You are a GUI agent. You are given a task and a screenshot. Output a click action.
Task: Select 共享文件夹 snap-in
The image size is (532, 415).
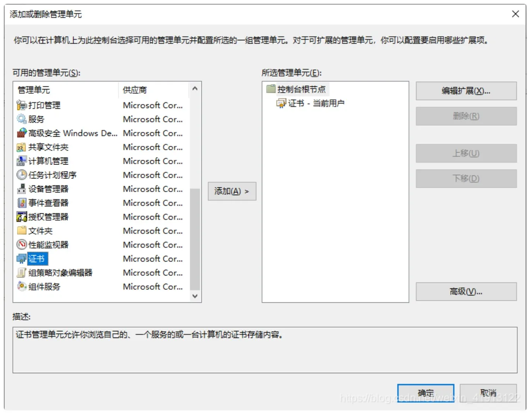[x=48, y=147]
